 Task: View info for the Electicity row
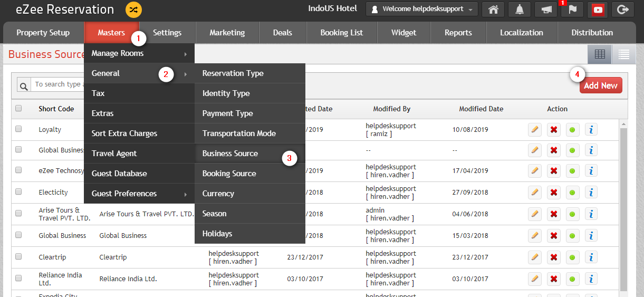(x=591, y=193)
